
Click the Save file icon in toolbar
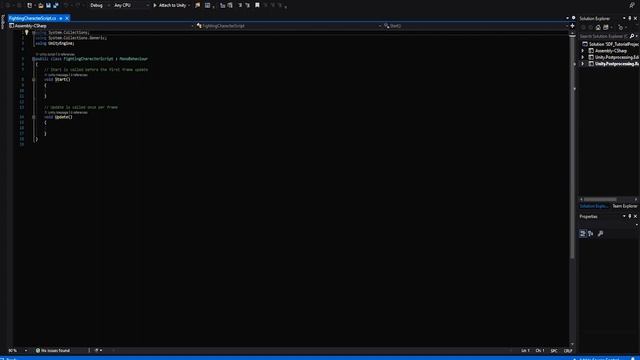pos(48,5)
